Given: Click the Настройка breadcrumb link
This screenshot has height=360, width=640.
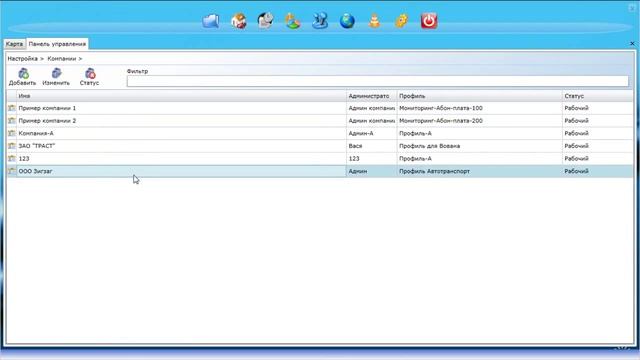Looking at the screenshot, I should [x=22, y=59].
